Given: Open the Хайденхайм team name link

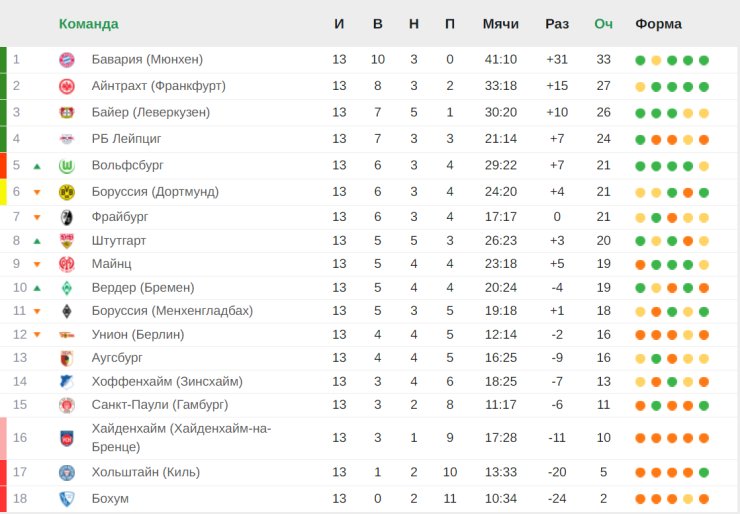Looking at the screenshot, I should tap(181, 438).
